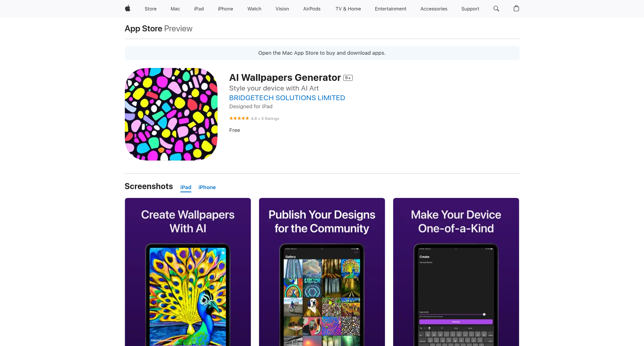This screenshot has width=644, height=346.
Task: Click the AI Wallpapers Generator app icon
Action: coord(171,114)
